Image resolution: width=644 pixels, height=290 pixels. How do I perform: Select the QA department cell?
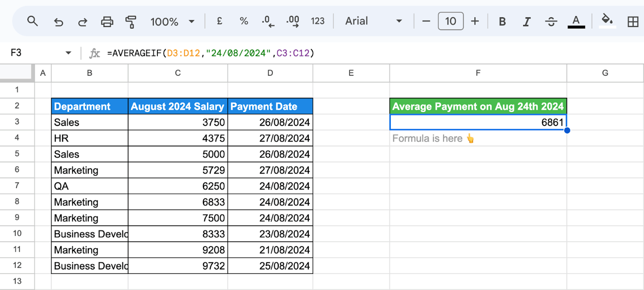(x=90, y=186)
